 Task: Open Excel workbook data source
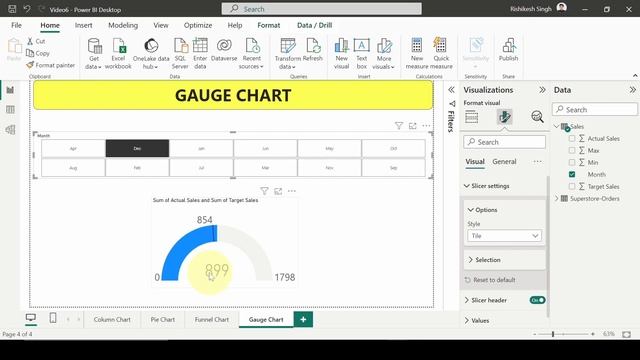pyautogui.click(x=118, y=53)
